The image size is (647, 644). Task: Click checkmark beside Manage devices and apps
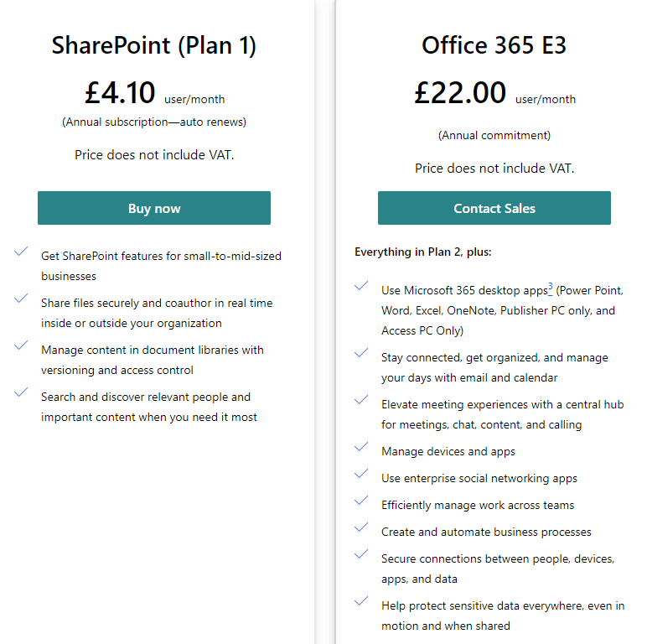362,447
